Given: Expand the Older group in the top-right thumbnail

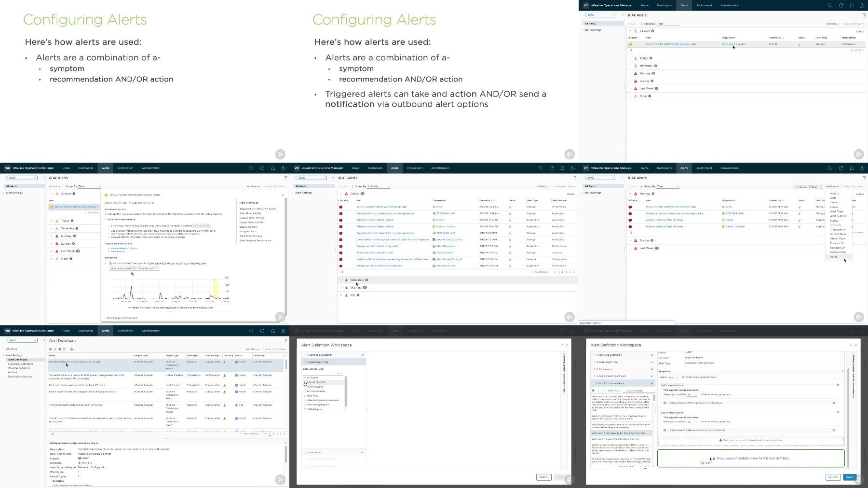Looking at the screenshot, I should point(630,96).
